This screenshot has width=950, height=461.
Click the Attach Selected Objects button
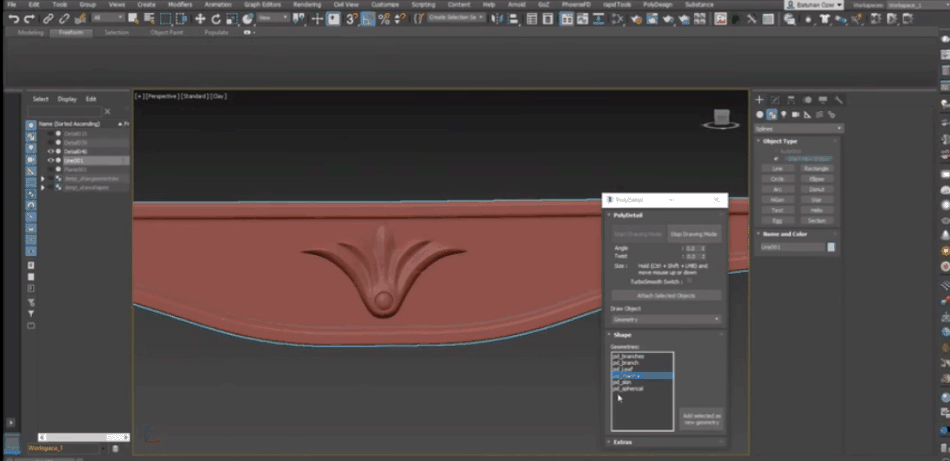click(665, 296)
